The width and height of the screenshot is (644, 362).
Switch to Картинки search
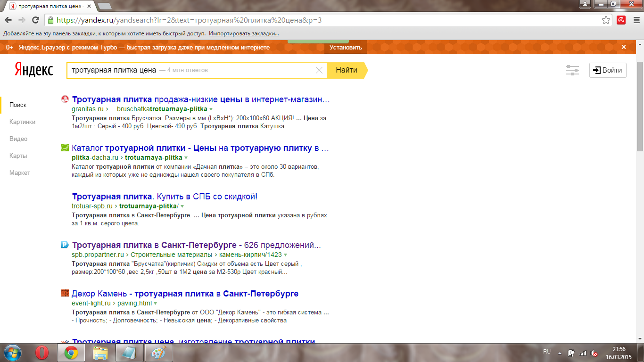pyautogui.click(x=22, y=122)
